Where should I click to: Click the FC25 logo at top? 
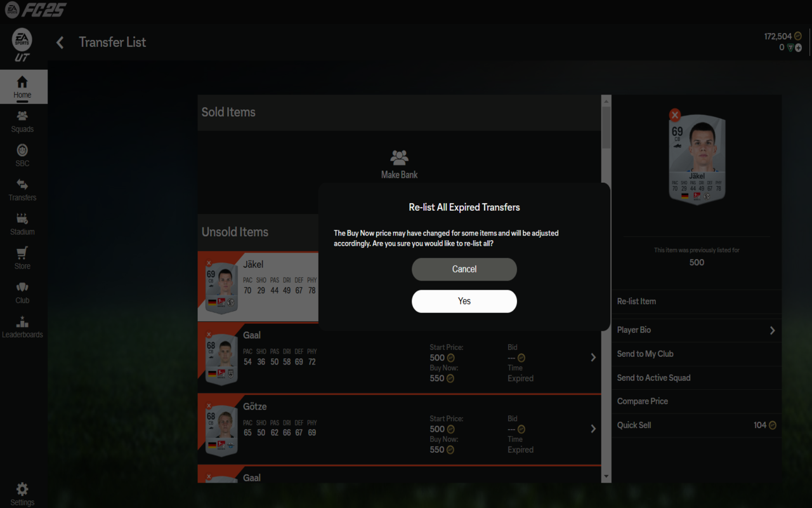click(36, 10)
